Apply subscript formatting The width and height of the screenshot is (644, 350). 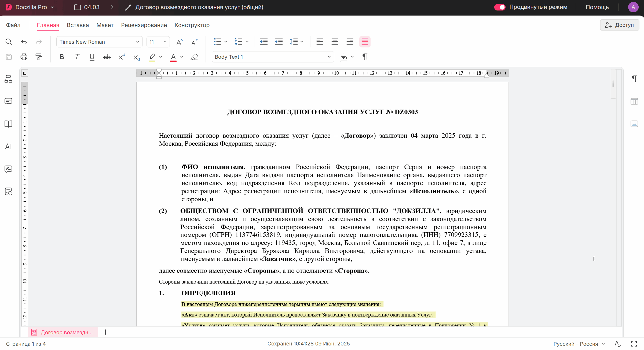pyautogui.click(x=137, y=57)
